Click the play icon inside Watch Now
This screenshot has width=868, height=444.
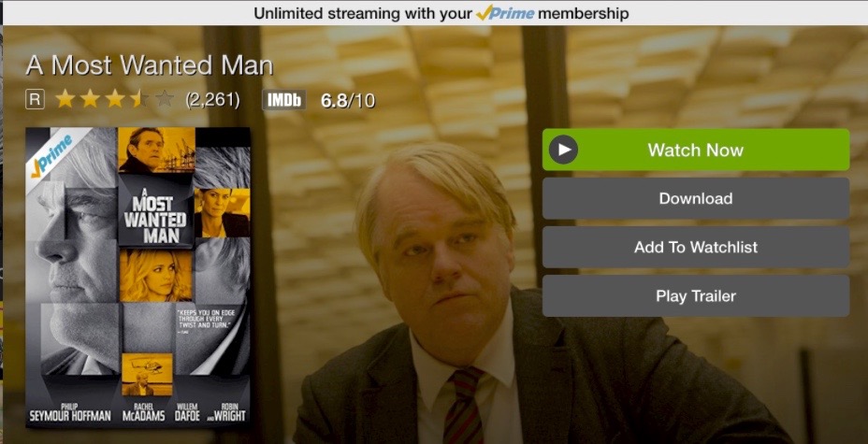tap(563, 150)
